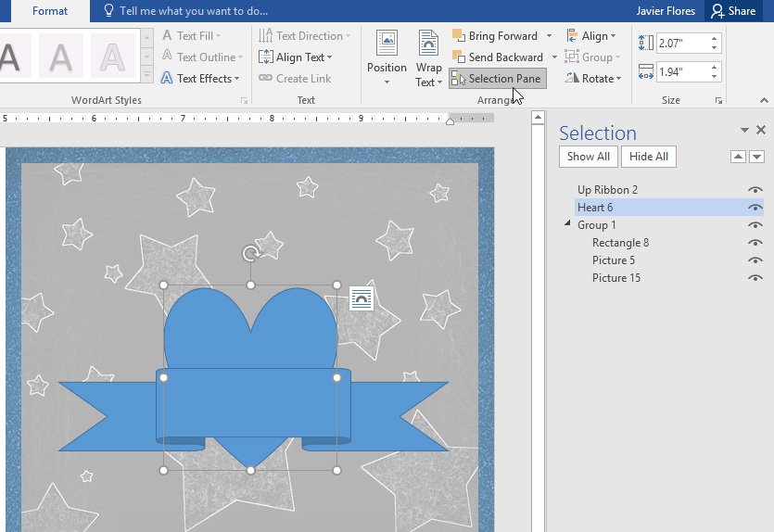The width and height of the screenshot is (774, 532).
Task: Collapse the Group 1 tree node
Action: coord(568,225)
